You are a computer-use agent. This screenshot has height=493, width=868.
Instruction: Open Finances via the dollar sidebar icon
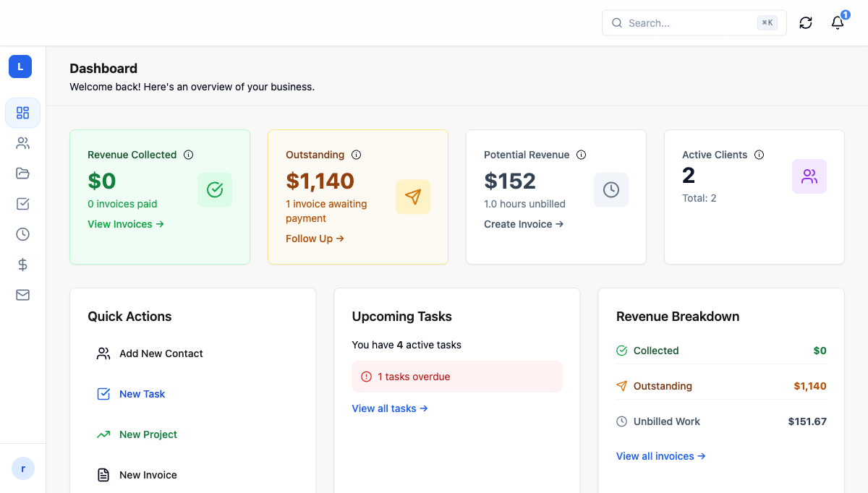coord(22,265)
